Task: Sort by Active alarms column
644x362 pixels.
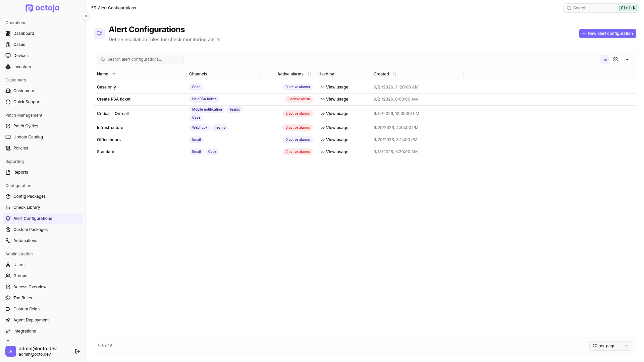Action: (x=294, y=74)
